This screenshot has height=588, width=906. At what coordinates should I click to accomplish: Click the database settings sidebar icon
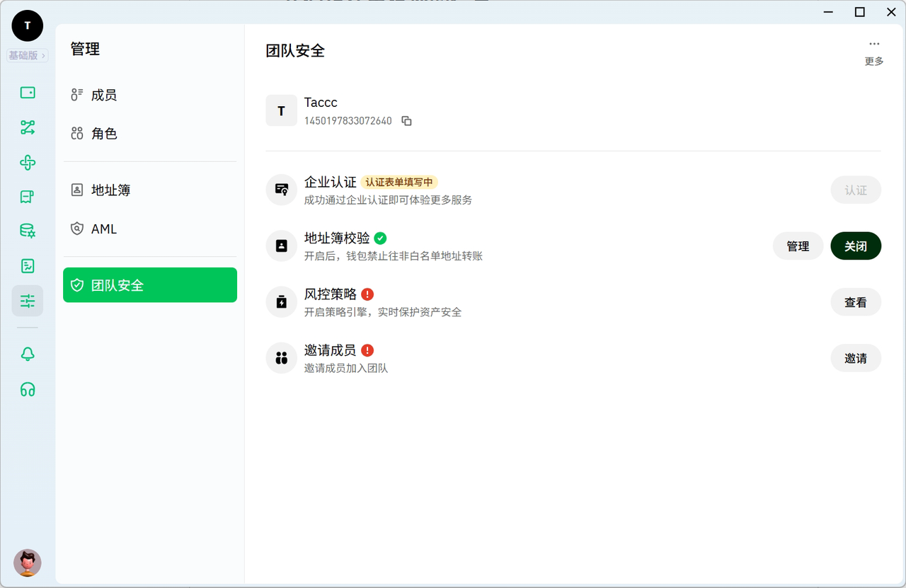pyautogui.click(x=28, y=231)
